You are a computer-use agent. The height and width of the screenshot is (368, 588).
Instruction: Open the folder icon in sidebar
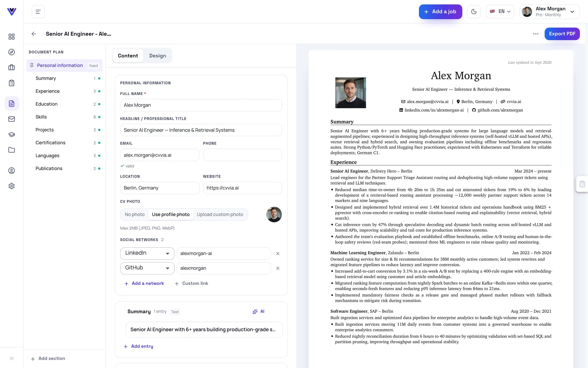click(12, 150)
